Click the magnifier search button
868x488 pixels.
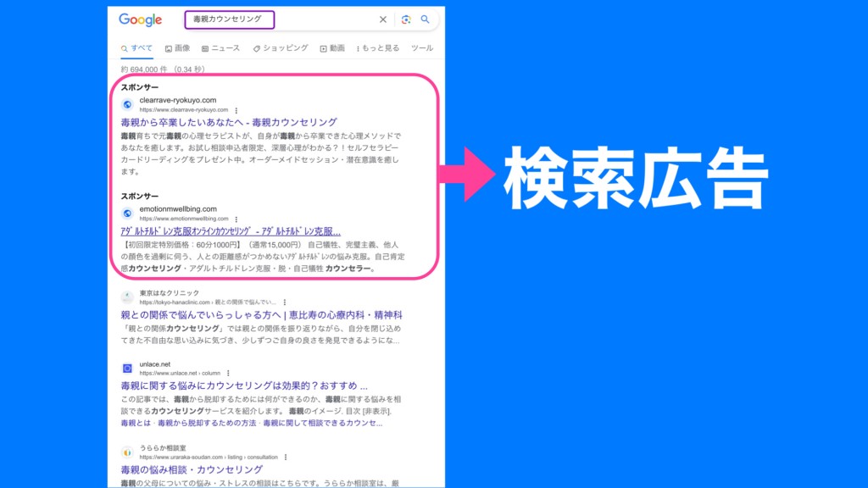(425, 19)
